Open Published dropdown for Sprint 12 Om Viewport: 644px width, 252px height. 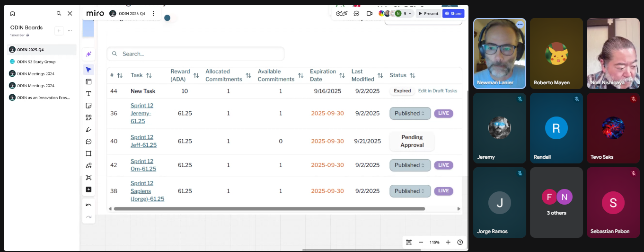410,165
